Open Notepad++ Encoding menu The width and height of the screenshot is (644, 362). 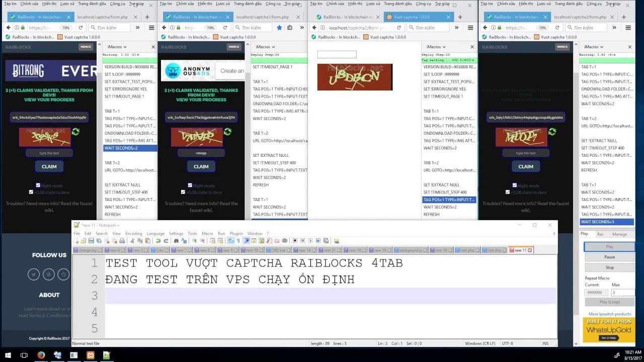[133, 233]
